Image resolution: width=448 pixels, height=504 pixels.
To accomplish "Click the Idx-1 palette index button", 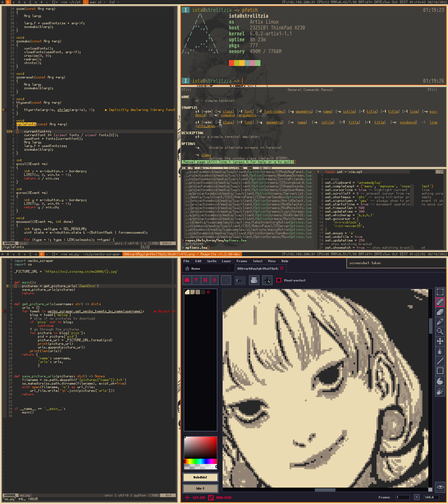I will click(200, 488).
